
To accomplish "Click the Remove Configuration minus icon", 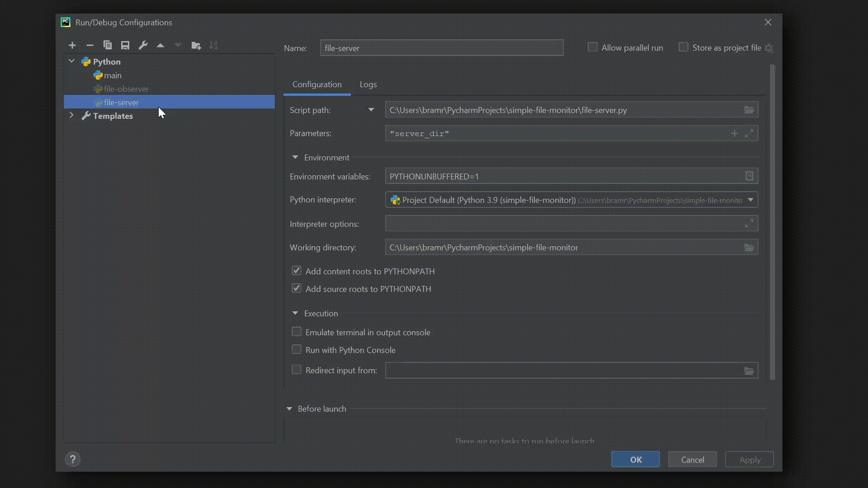I will pyautogui.click(x=90, y=45).
